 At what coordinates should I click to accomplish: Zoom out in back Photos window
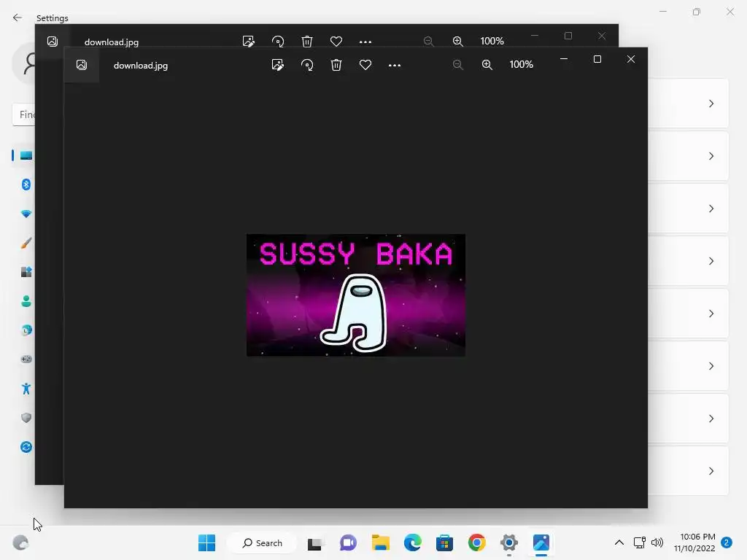coord(429,42)
